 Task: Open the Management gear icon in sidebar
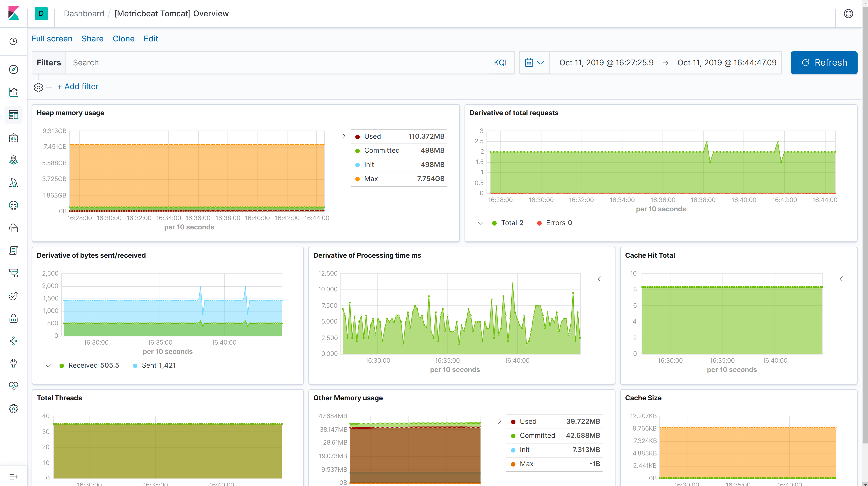[x=14, y=409]
